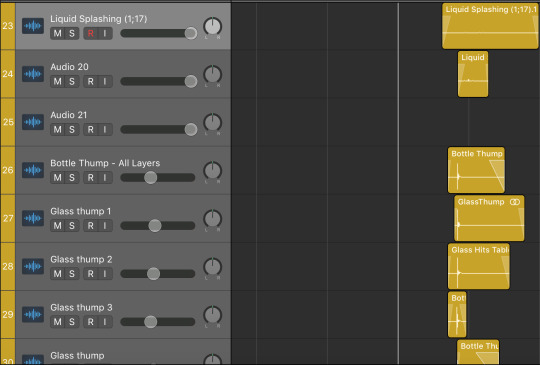Toggle input monitoring on Audio 20
This screenshot has width=540, height=365.
105,82
